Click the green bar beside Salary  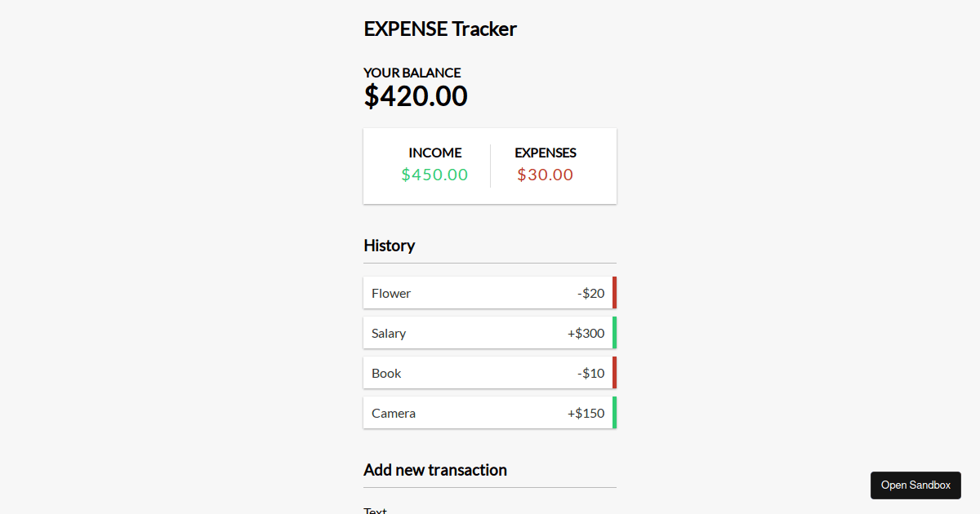click(614, 333)
